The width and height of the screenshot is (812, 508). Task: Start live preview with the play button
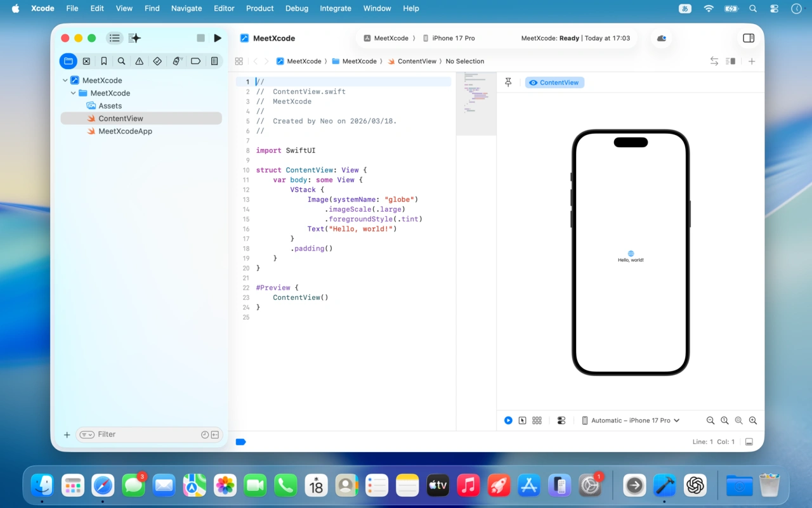coord(508,420)
